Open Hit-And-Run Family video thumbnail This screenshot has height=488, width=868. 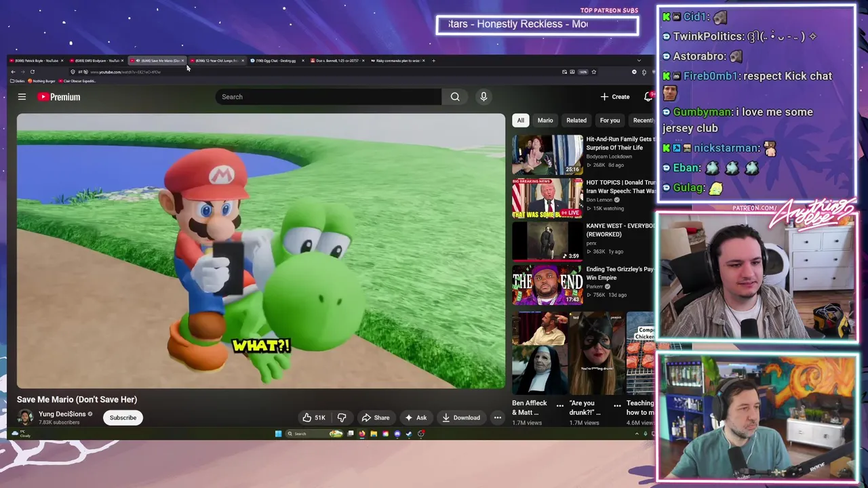pyautogui.click(x=547, y=155)
